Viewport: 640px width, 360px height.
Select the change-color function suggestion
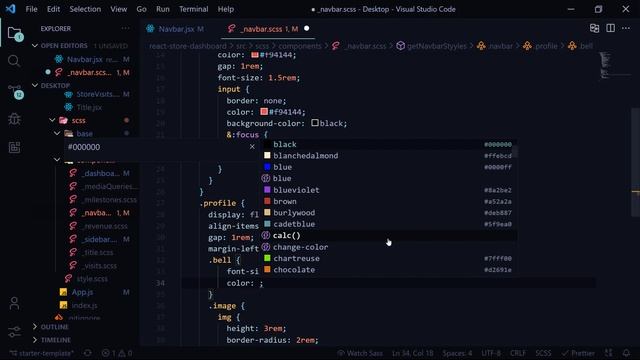click(389, 247)
